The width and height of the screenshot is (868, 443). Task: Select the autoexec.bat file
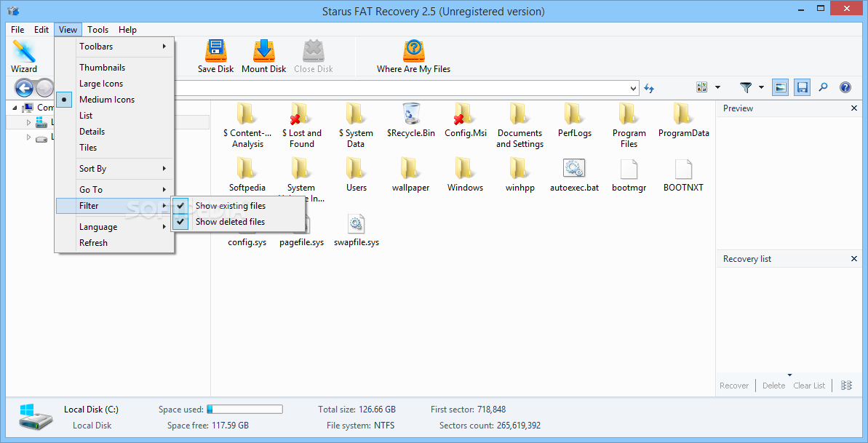coord(574,175)
